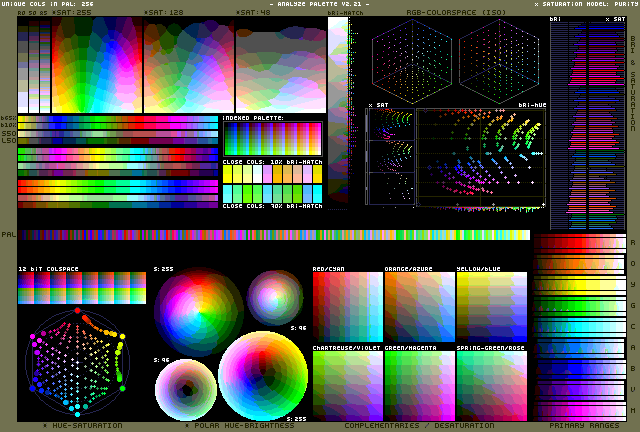Click 'Close cols: 70% bri-match' label

[273, 206]
